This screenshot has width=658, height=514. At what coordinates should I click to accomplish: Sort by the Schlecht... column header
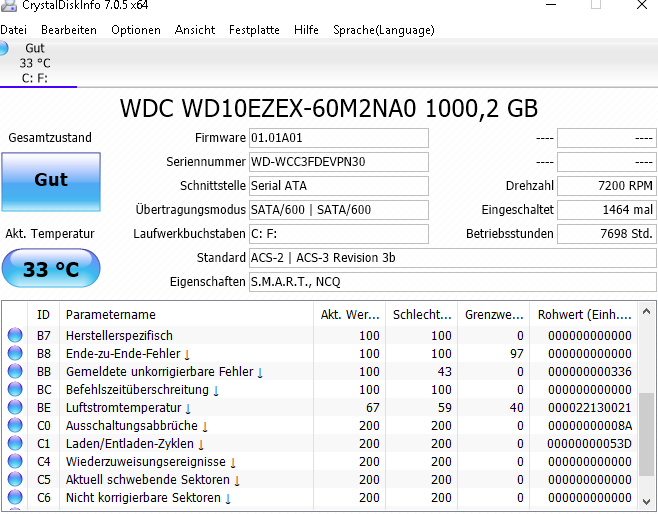point(422,315)
